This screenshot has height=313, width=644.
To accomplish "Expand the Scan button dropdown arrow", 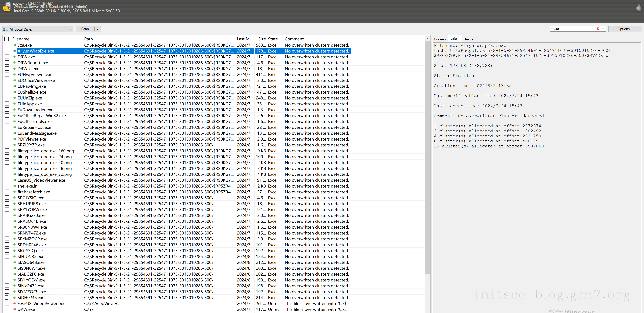I will coord(97,29).
